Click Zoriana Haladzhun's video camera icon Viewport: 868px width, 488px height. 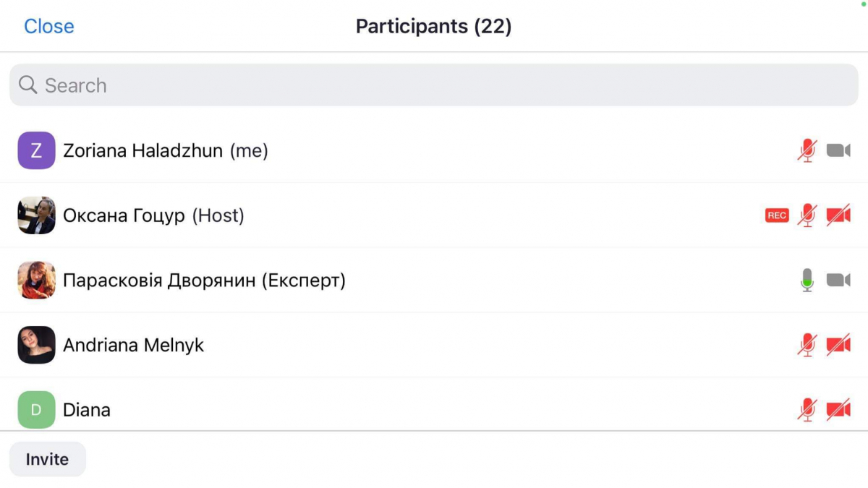pos(838,150)
